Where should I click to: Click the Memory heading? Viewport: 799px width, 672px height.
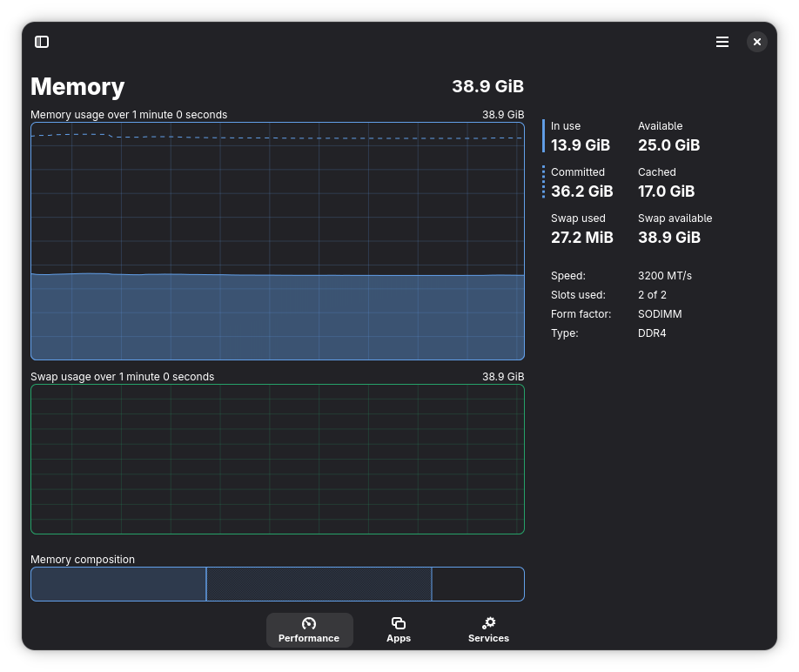click(77, 86)
